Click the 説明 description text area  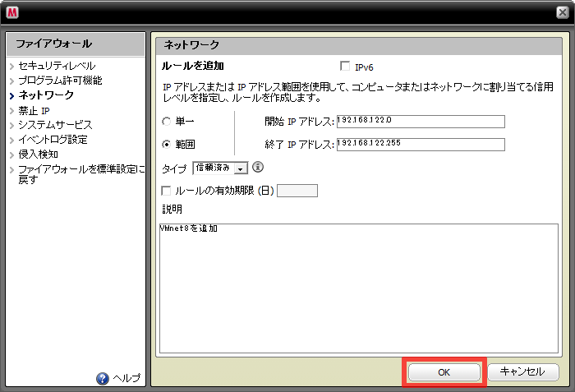click(x=356, y=288)
